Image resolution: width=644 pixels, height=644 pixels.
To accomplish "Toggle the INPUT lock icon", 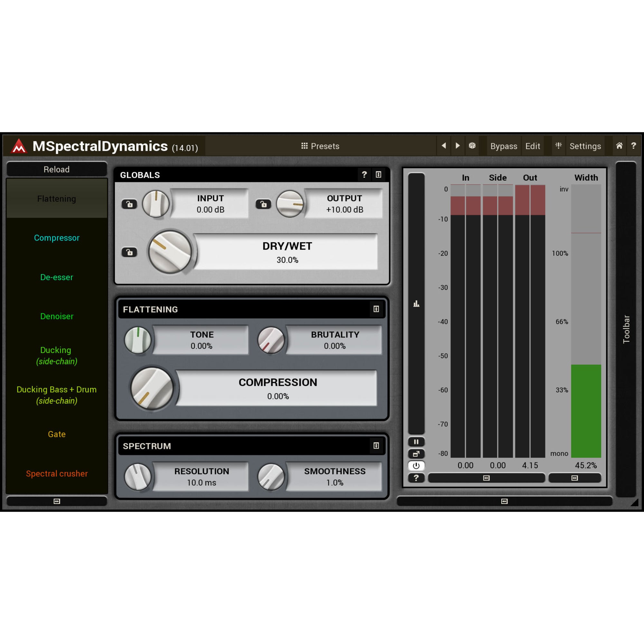I will click(x=129, y=204).
